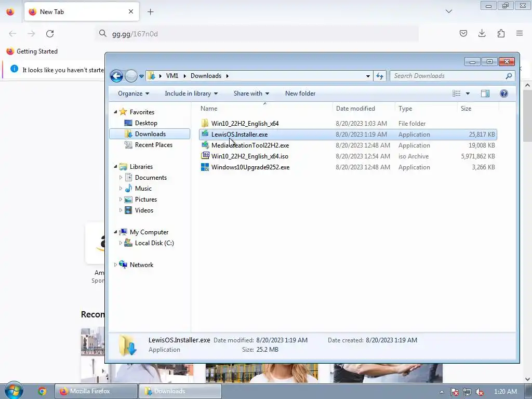Click the search magnifier in Search Downloads
This screenshot has height=399, width=532.
pyautogui.click(x=509, y=76)
